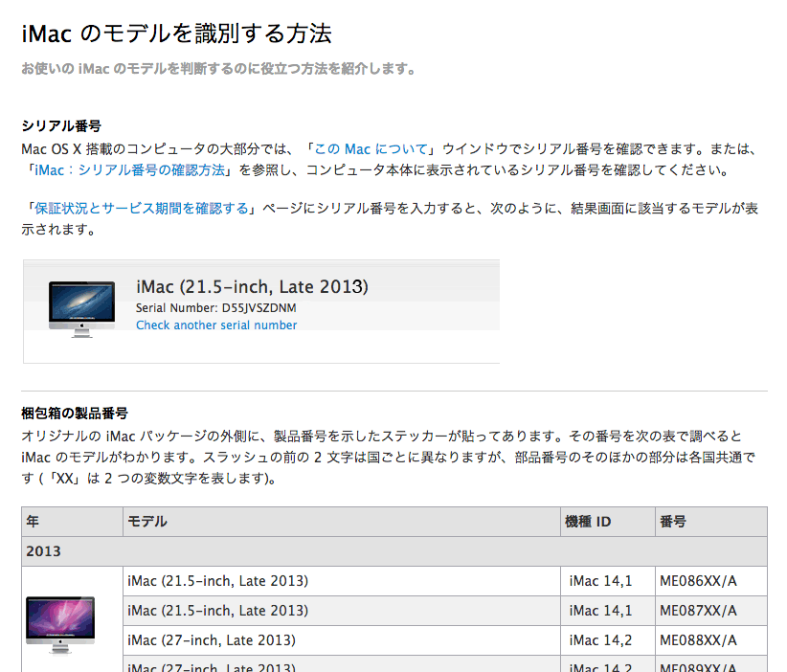The width and height of the screenshot is (787, 672).
Task: Click the '年' column header
Action: tap(72, 522)
